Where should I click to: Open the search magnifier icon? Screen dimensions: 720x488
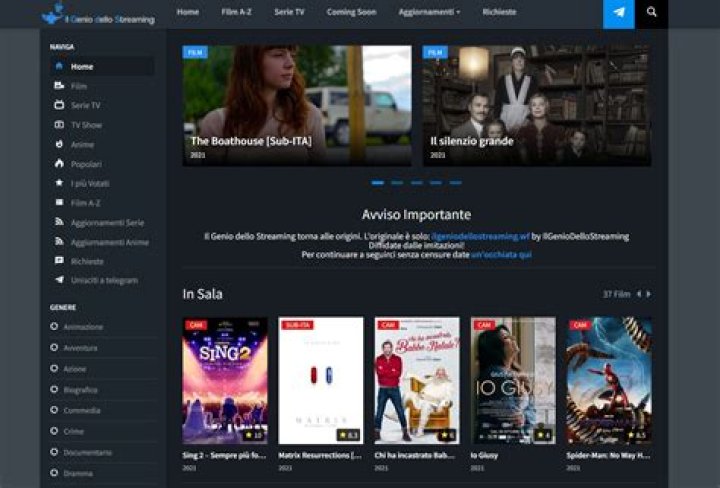(x=652, y=13)
